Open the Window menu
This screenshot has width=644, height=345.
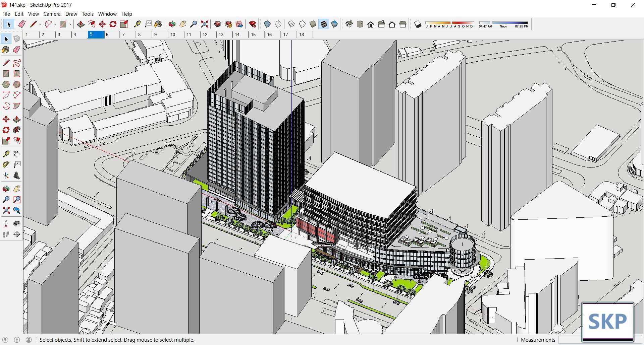[x=107, y=14]
